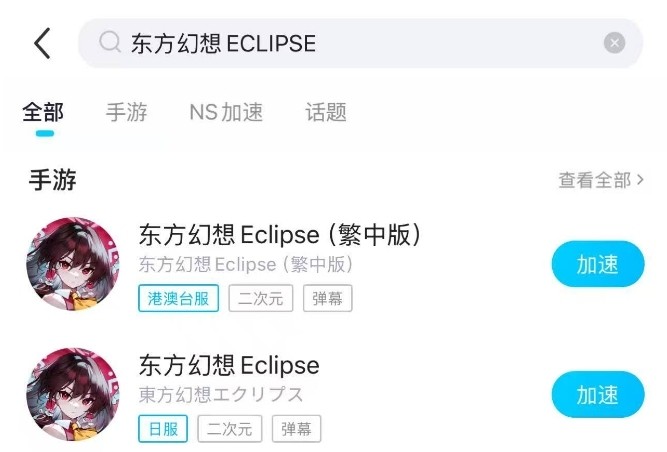This screenshot has width=667, height=452.
Task: Tap the 港澳台服 region tag
Action: pos(179,297)
